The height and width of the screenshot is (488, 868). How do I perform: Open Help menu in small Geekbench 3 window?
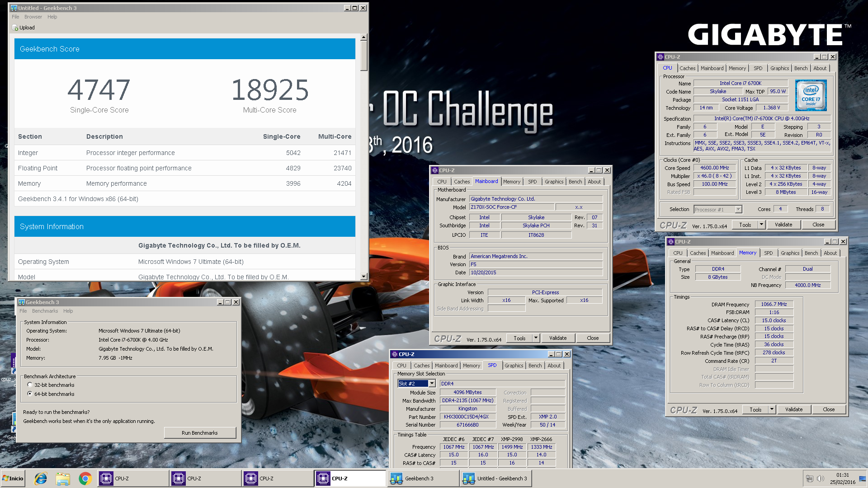68,311
